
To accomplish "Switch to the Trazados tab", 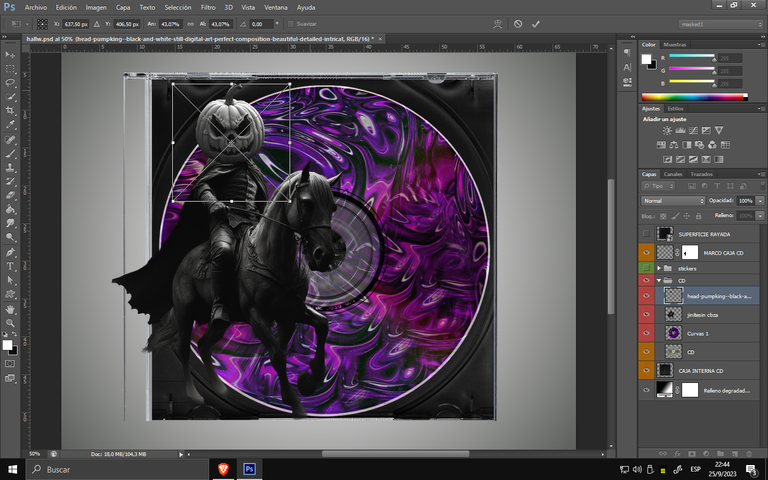I will pos(701,174).
